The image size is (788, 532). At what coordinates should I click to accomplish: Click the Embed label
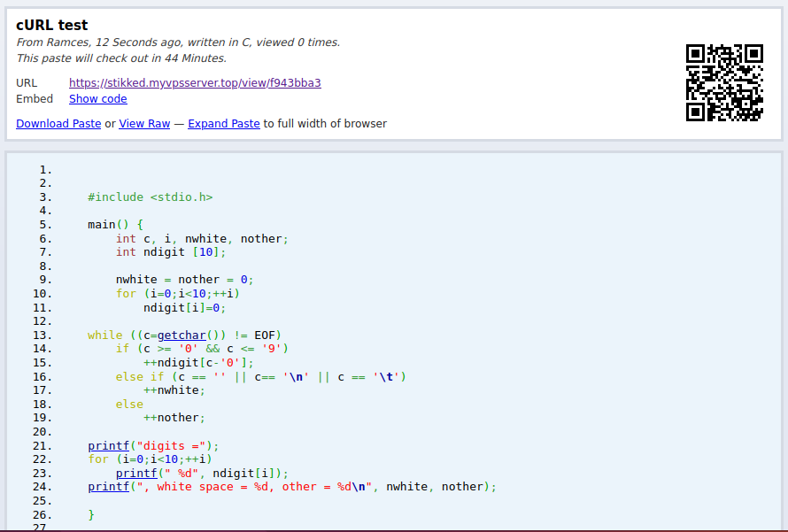pyautogui.click(x=35, y=98)
